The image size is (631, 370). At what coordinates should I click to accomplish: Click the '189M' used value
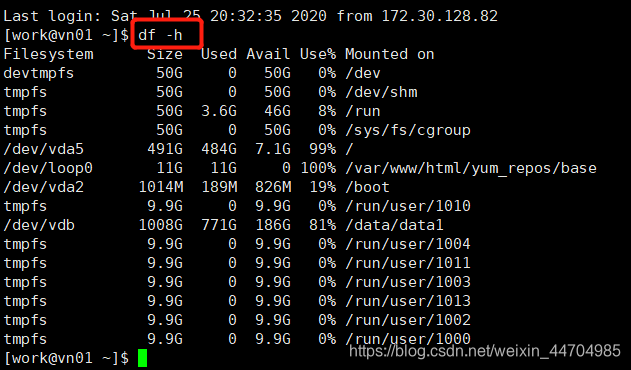219,187
